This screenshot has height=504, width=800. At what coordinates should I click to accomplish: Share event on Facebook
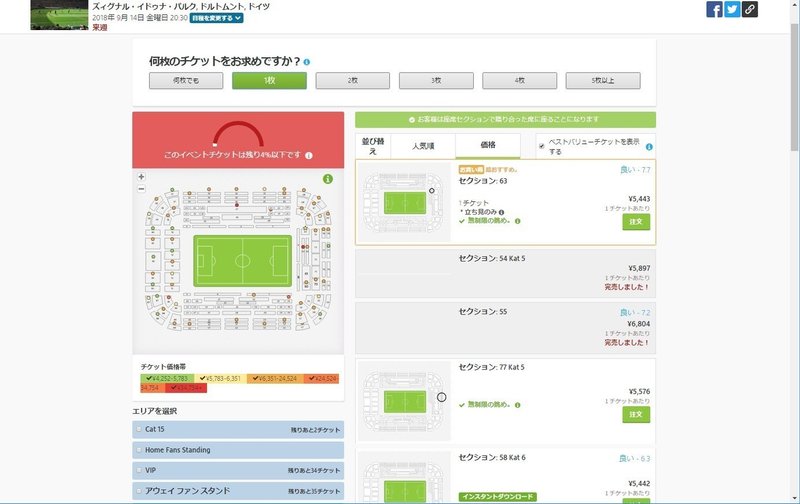pos(714,9)
